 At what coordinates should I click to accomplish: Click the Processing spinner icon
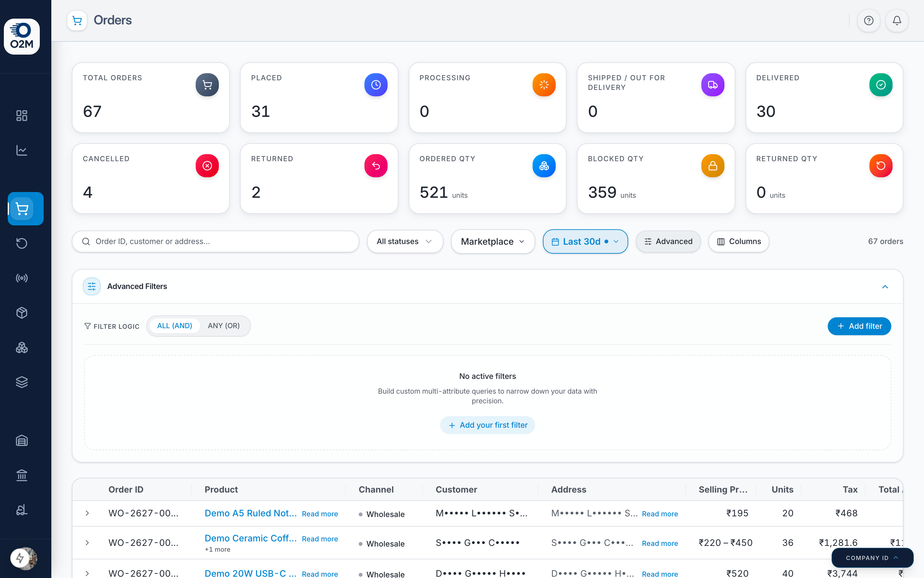(x=544, y=84)
